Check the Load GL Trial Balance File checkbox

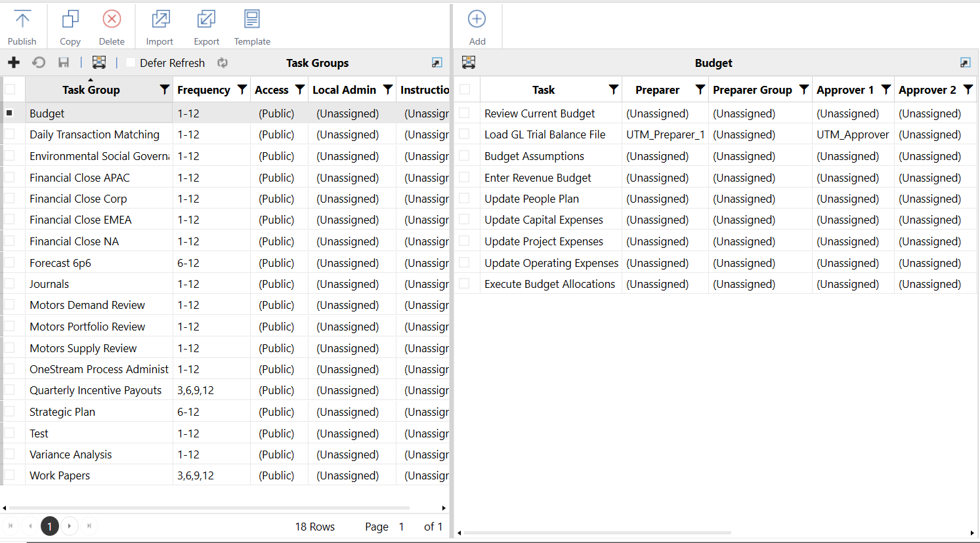pyautogui.click(x=465, y=134)
